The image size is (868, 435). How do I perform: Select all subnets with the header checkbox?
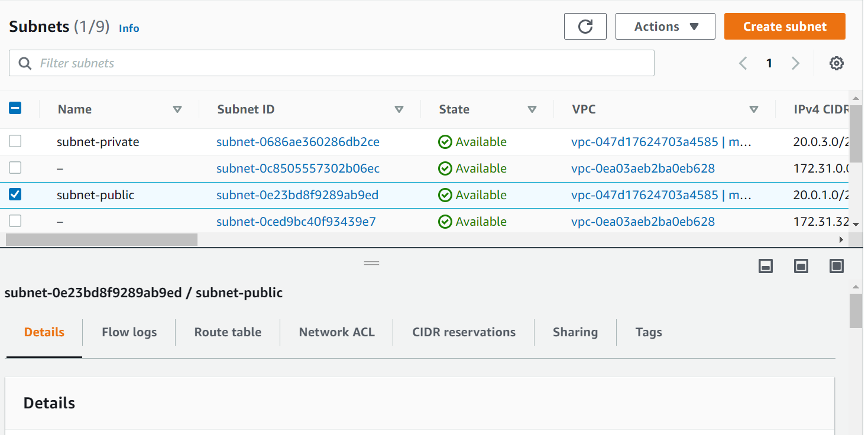(x=15, y=108)
